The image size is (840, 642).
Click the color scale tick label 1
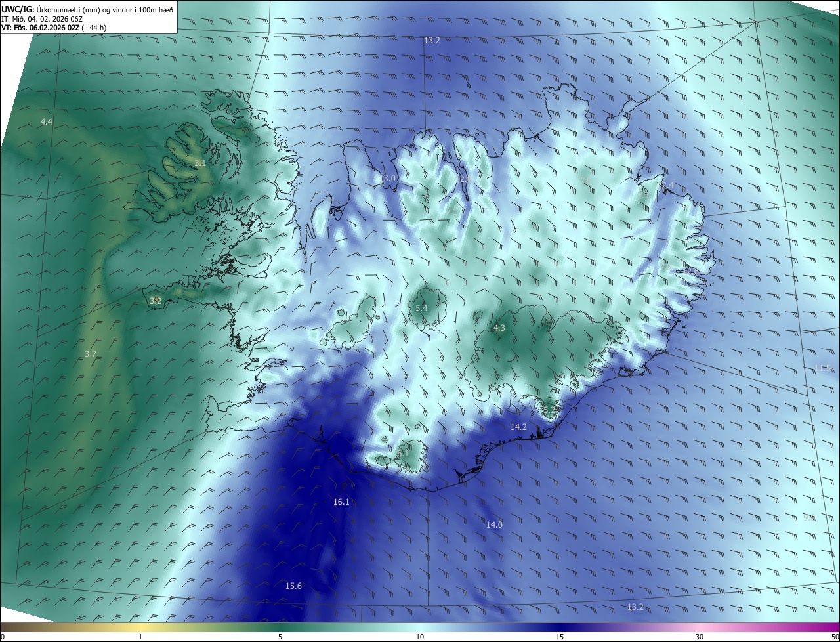[140, 637]
